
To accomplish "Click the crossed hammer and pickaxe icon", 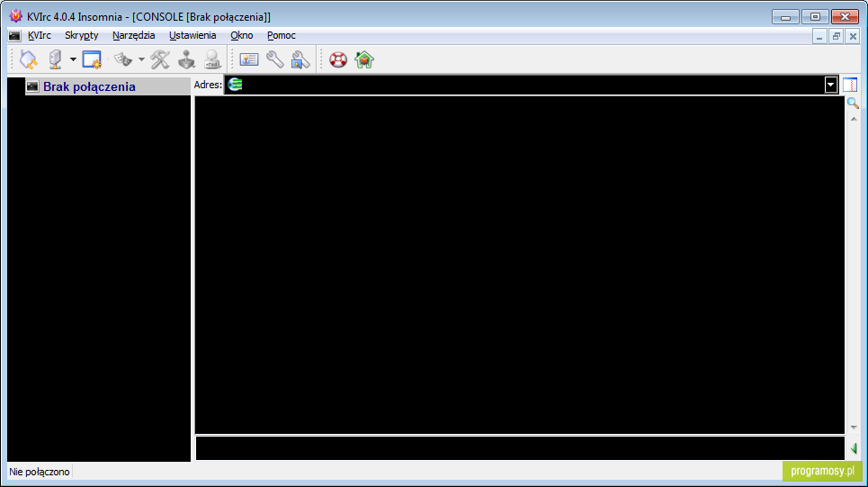I will [160, 59].
